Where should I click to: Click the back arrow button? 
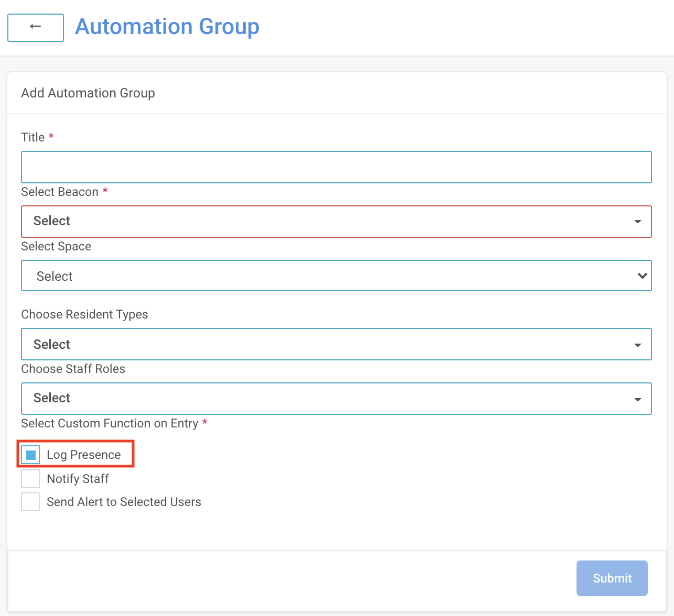(36, 27)
